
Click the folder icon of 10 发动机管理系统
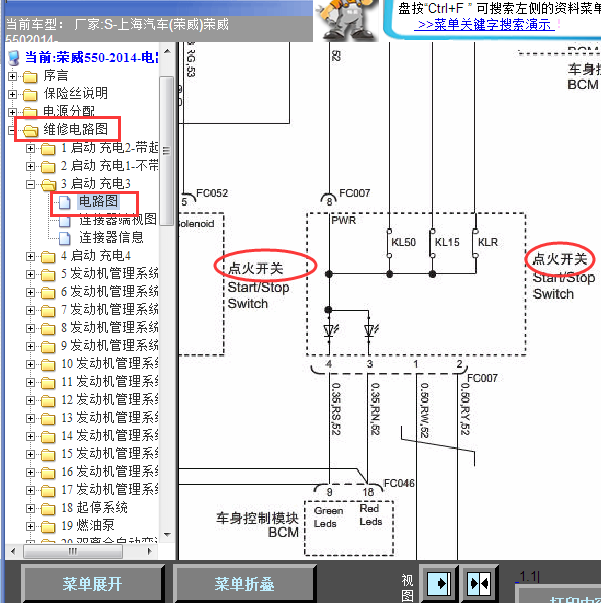coord(48,365)
